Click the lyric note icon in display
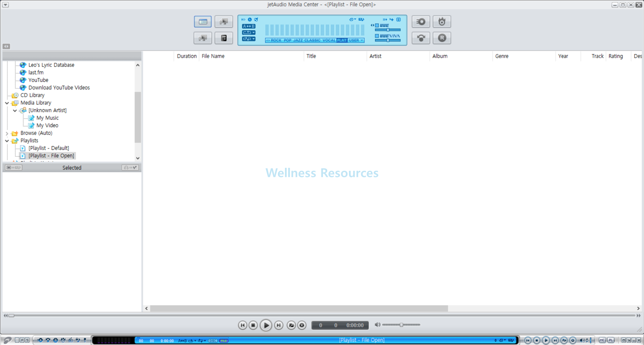This screenshot has height=345, width=644. (361, 19)
